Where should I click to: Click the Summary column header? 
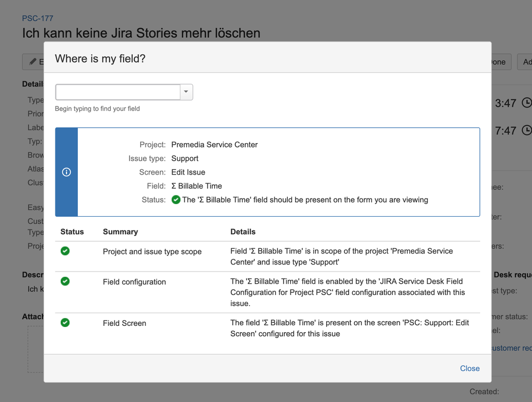(120, 232)
